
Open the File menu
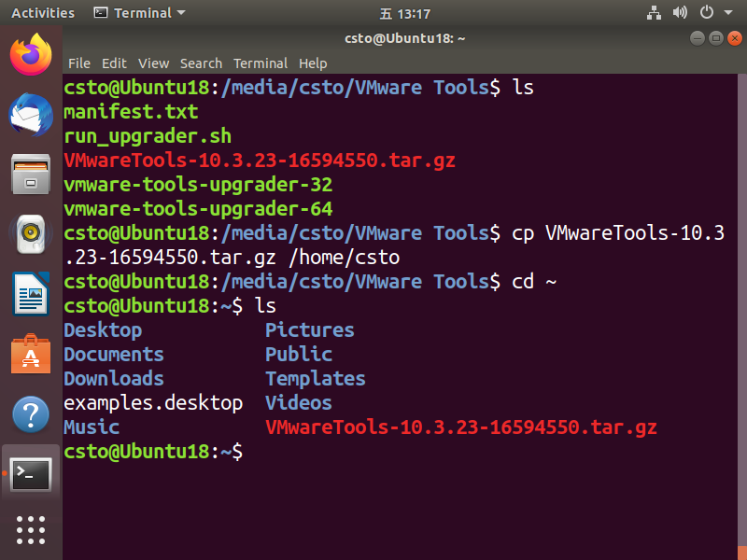(x=79, y=63)
